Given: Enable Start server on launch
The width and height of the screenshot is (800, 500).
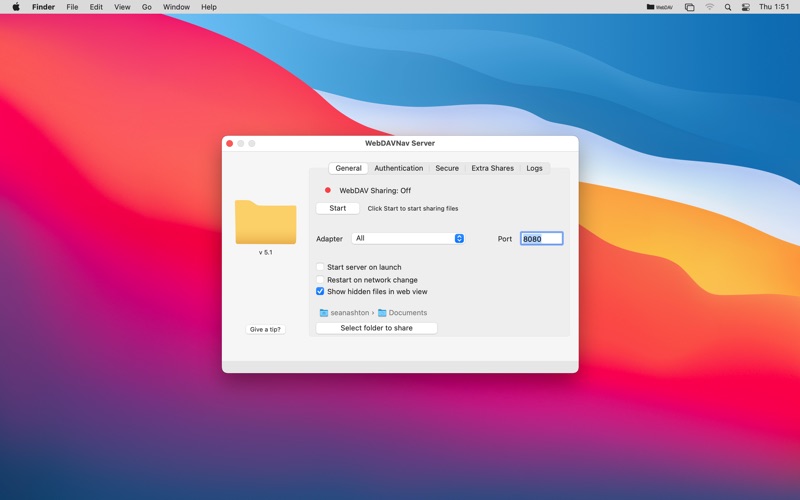Looking at the screenshot, I should [x=320, y=267].
